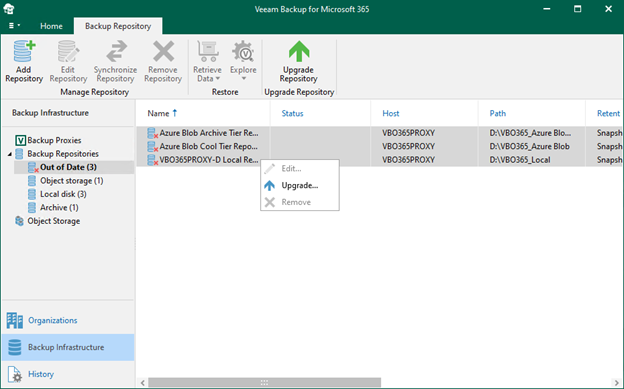
Task: Click the Veeam application icon in title bar
Action: [9, 9]
